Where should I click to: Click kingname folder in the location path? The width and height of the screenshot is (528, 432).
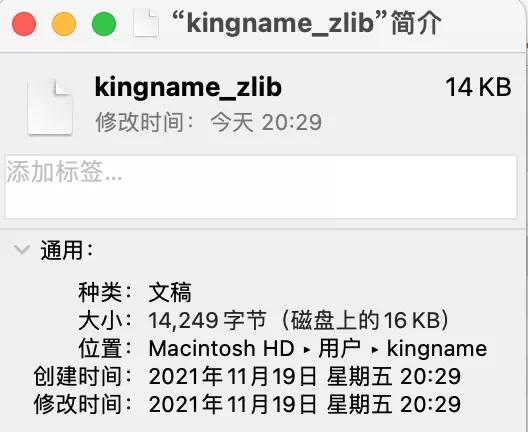[x=437, y=349]
